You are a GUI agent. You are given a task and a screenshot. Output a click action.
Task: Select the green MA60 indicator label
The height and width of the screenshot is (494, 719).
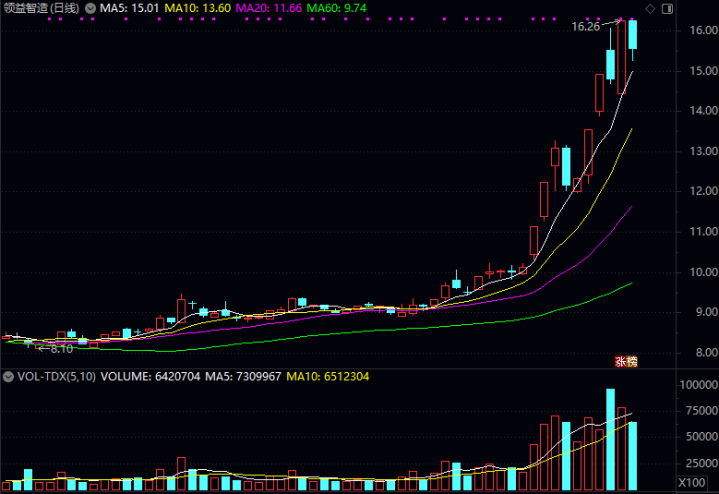335,9
